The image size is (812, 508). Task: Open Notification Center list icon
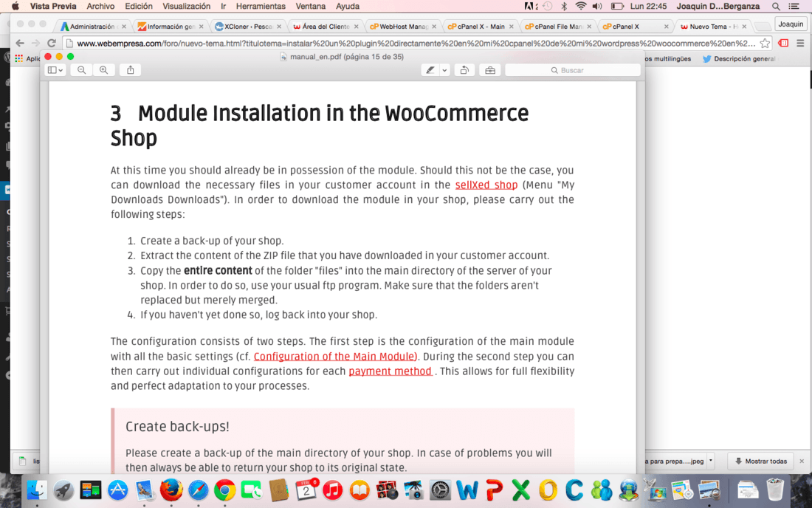(794, 6)
